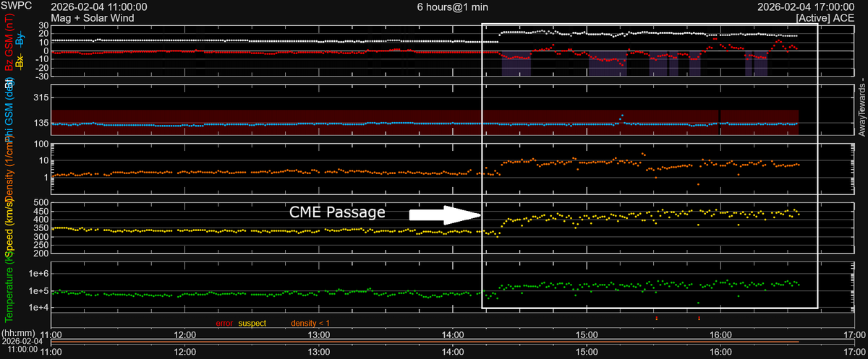Click the yellow 'suspect' legend entry
Screen dimensions: 868x359
[x=252, y=323]
